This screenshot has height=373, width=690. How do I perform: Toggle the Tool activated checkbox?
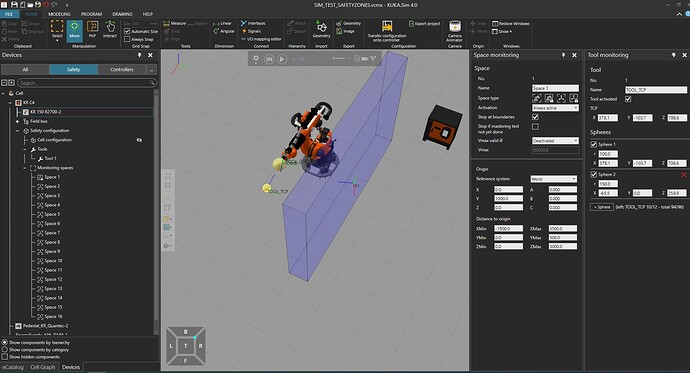tap(628, 99)
